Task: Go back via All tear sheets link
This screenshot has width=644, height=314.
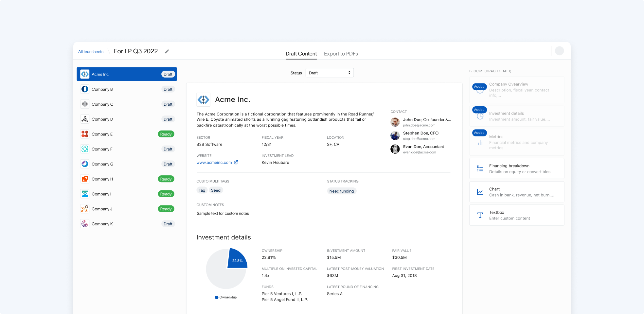Action: [91, 52]
